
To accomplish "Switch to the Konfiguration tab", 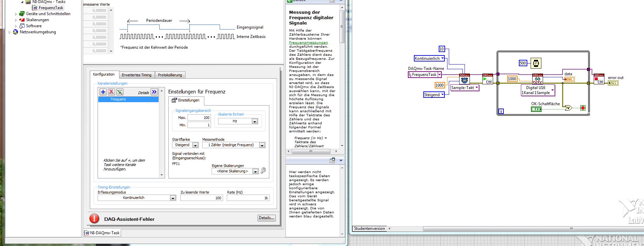I will tap(104, 74).
